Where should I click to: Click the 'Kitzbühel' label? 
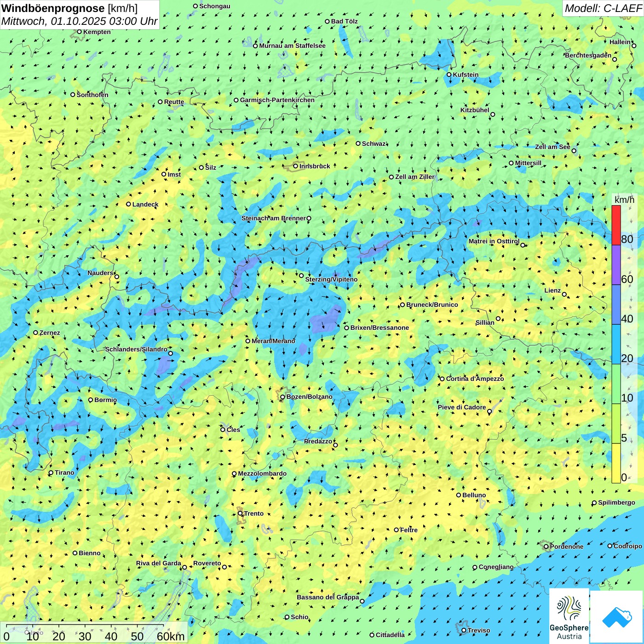tap(475, 110)
